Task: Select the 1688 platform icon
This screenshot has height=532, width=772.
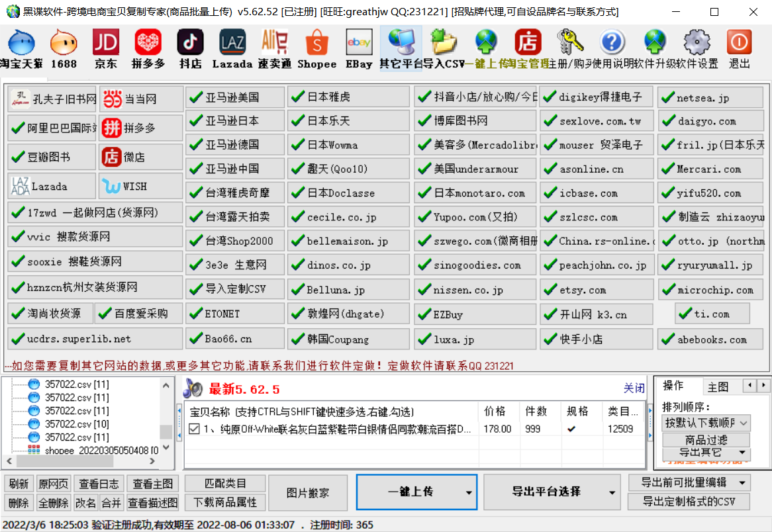Action: tap(64, 48)
